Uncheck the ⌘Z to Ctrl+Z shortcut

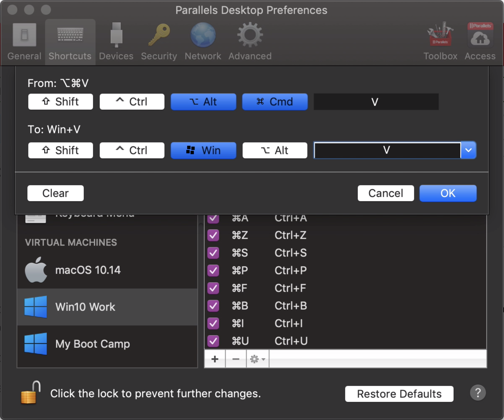[x=213, y=235]
